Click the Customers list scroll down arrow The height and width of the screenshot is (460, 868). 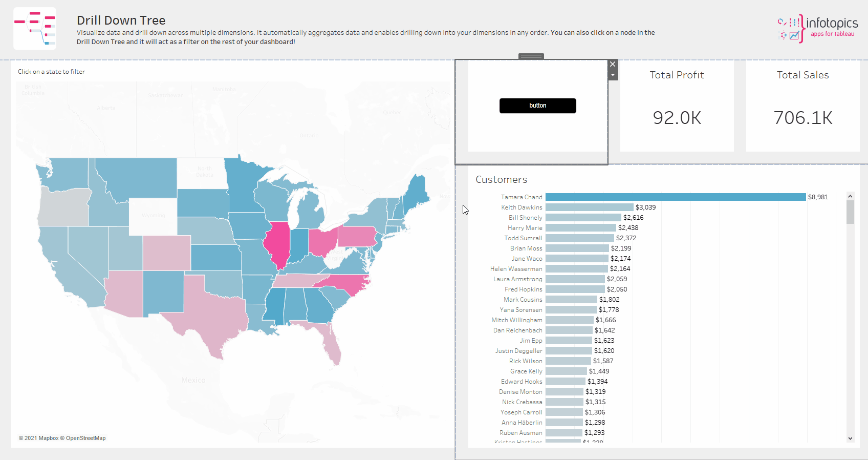tap(850, 438)
